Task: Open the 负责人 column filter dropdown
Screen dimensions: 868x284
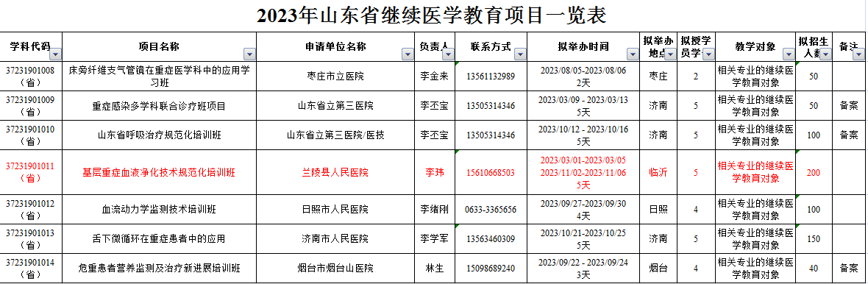Action: click(x=449, y=54)
